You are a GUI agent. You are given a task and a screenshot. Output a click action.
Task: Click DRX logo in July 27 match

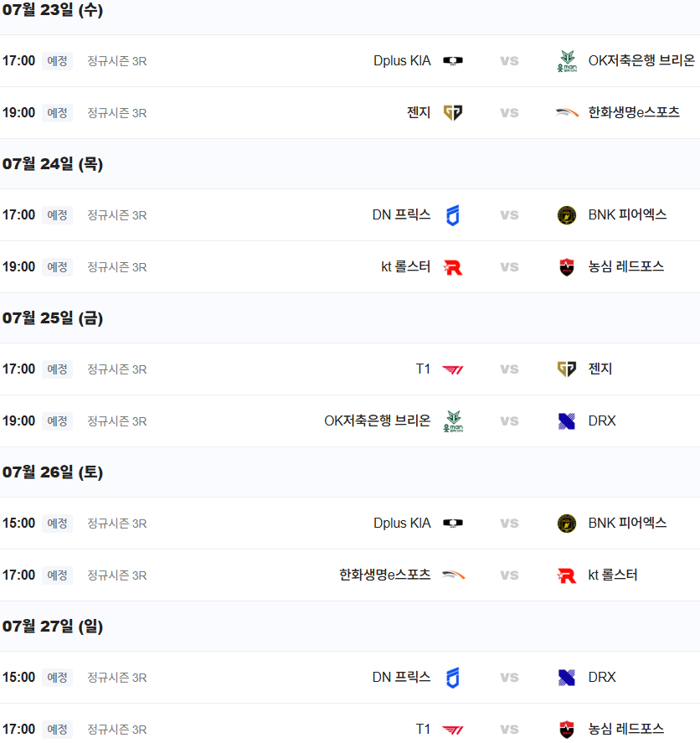[x=567, y=678]
